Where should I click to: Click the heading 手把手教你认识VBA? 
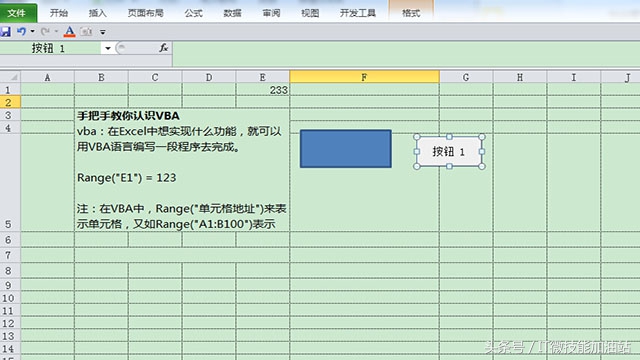pos(129,116)
